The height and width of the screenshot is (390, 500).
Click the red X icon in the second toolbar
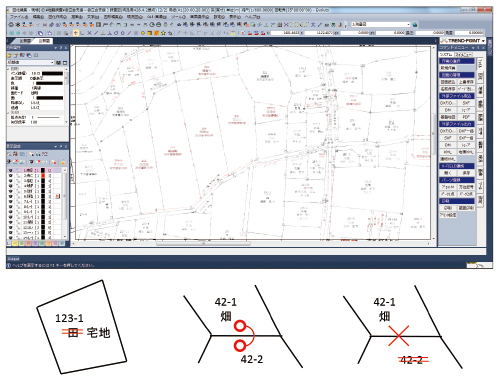[89, 33]
